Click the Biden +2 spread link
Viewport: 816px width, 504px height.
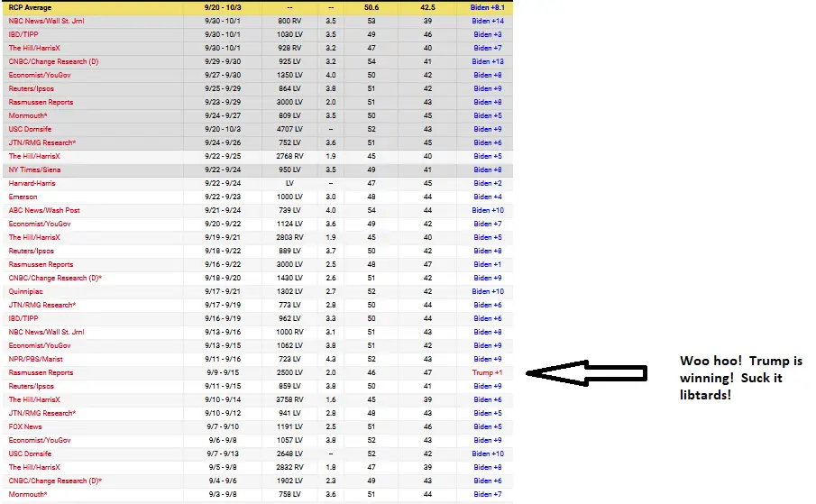488,183
